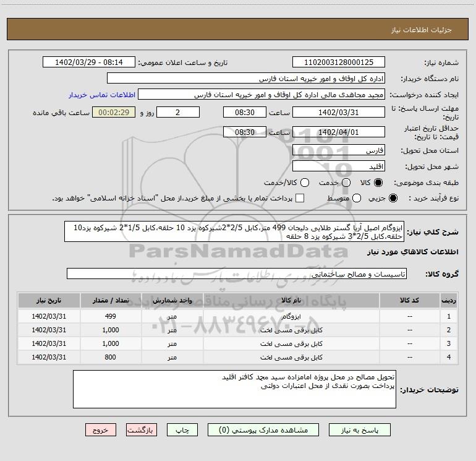Click the quantity cell 800

point(111,357)
